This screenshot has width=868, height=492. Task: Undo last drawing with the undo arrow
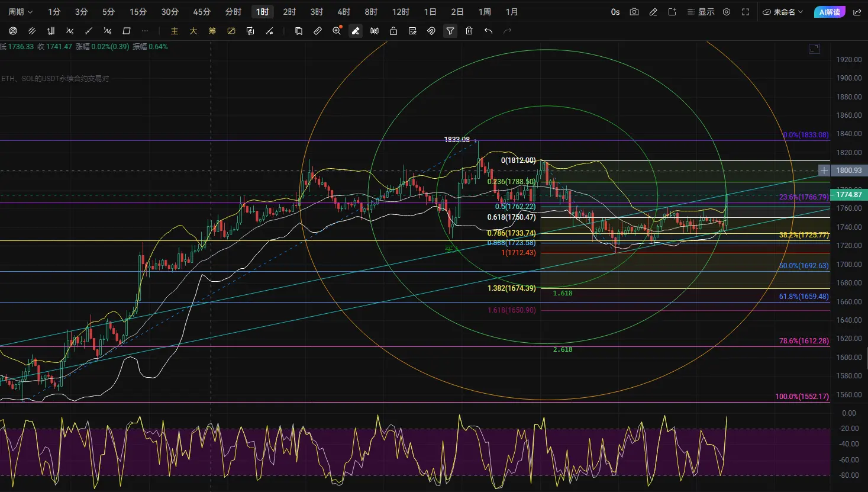tap(488, 31)
